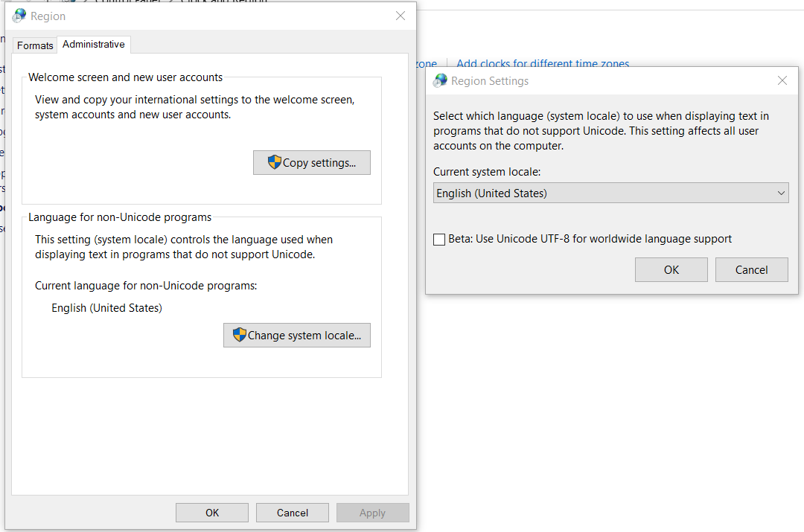Click shield icon on Change system locale button
The height and width of the screenshot is (532, 804).
(x=239, y=335)
